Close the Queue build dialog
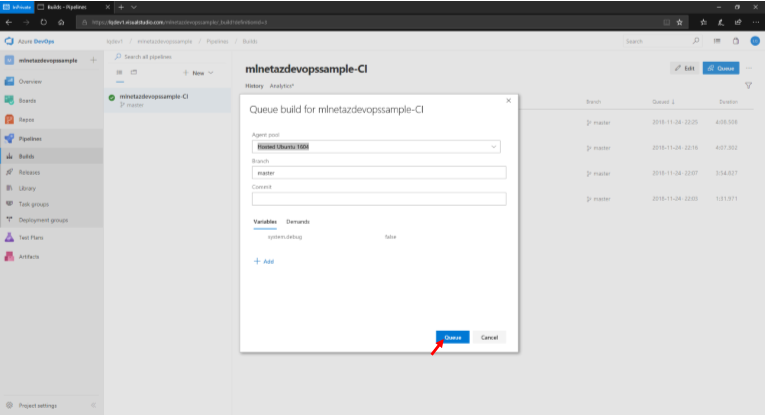The height and width of the screenshot is (416, 765). click(x=508, y=100)
